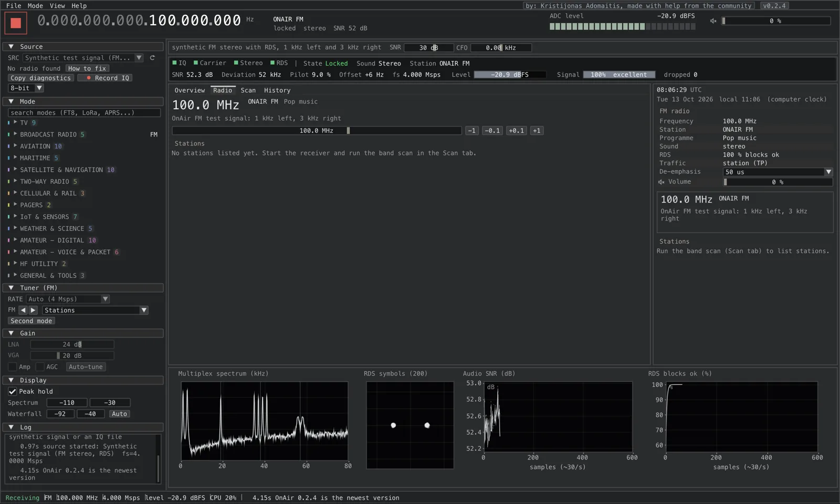
Task: Collapse the Log section header
Action: click(83, 427)
